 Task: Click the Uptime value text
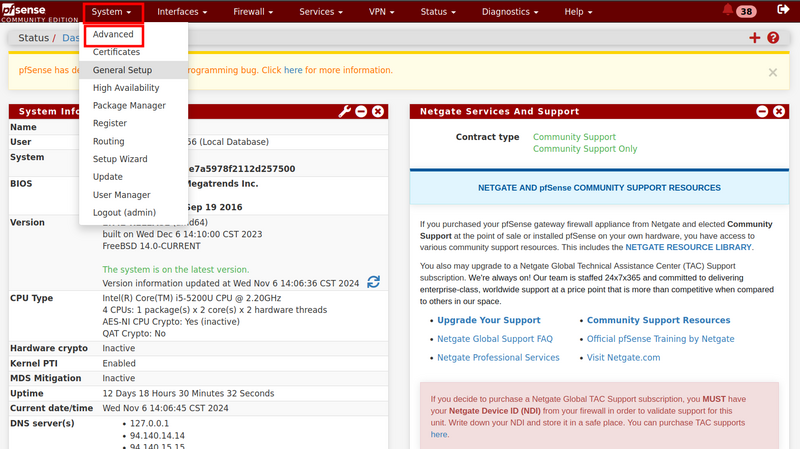click(188, 393)
